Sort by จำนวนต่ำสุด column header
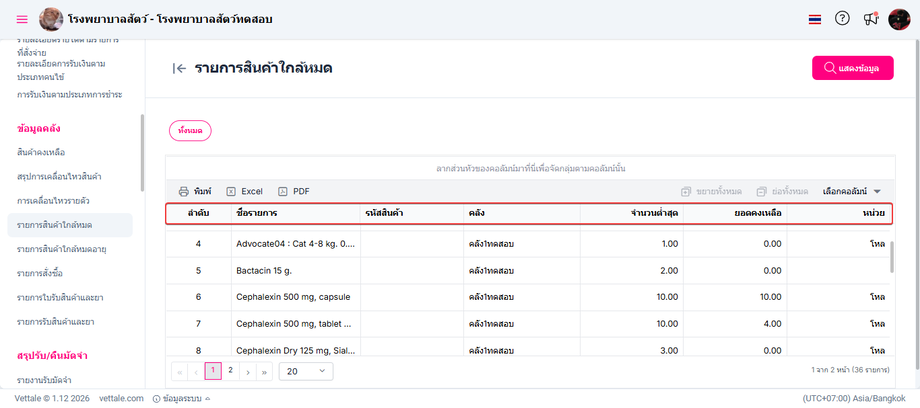This screenshot has height=408, width=920. (x=632, y=213)
